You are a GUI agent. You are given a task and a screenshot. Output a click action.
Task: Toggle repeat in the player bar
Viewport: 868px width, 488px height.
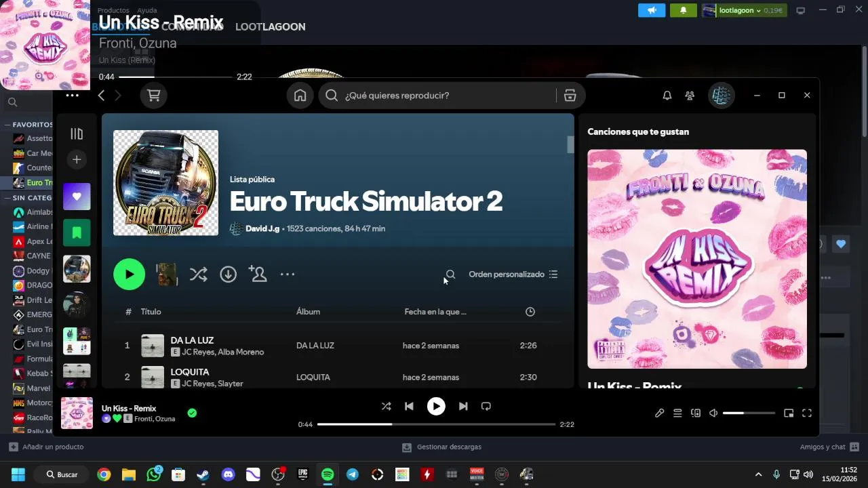486,406
